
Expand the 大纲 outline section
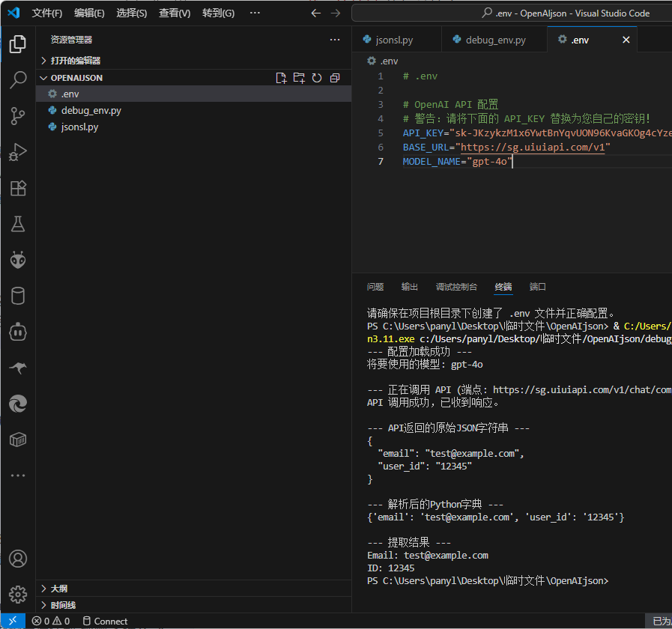point(58,589)
